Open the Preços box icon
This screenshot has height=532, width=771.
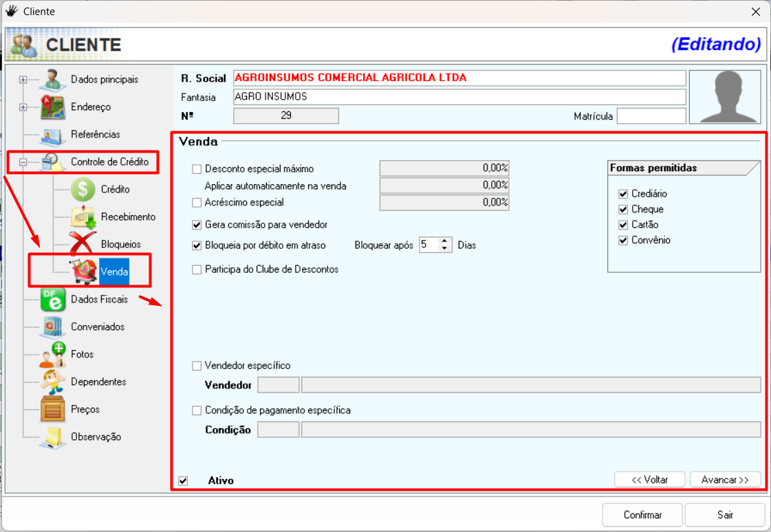click(x=53, y=410)
